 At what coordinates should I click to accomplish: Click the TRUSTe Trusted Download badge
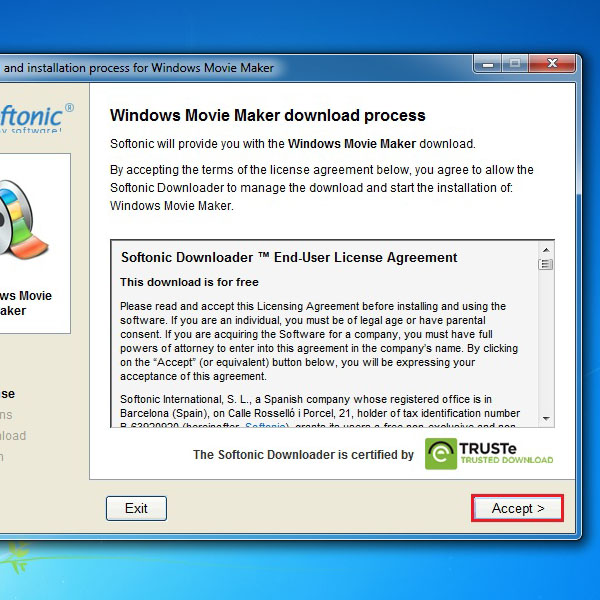click(489, 454)
